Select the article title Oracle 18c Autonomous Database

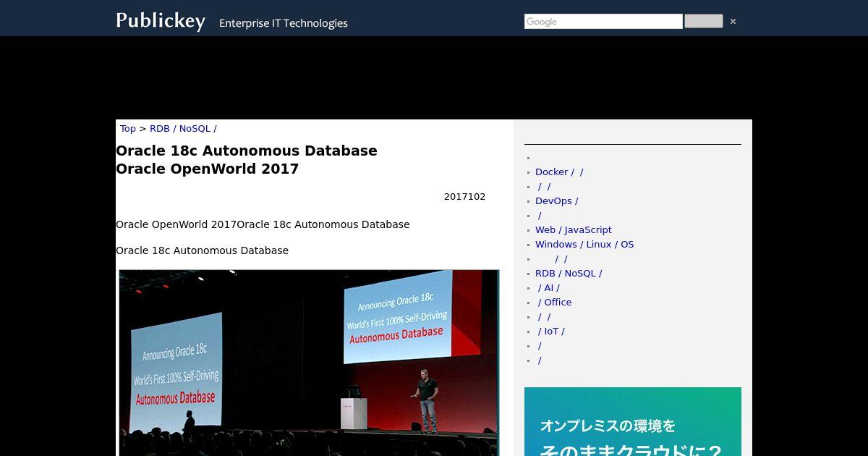(x=247, y=160)
